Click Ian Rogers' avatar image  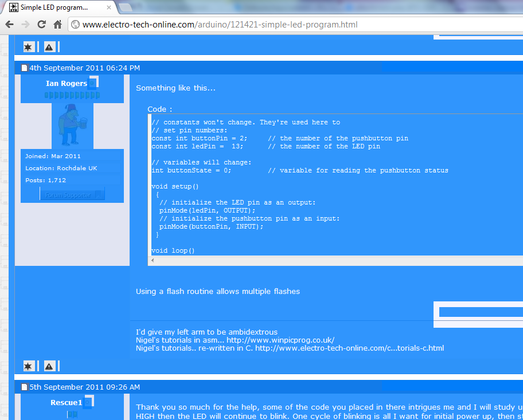[72, 127]
